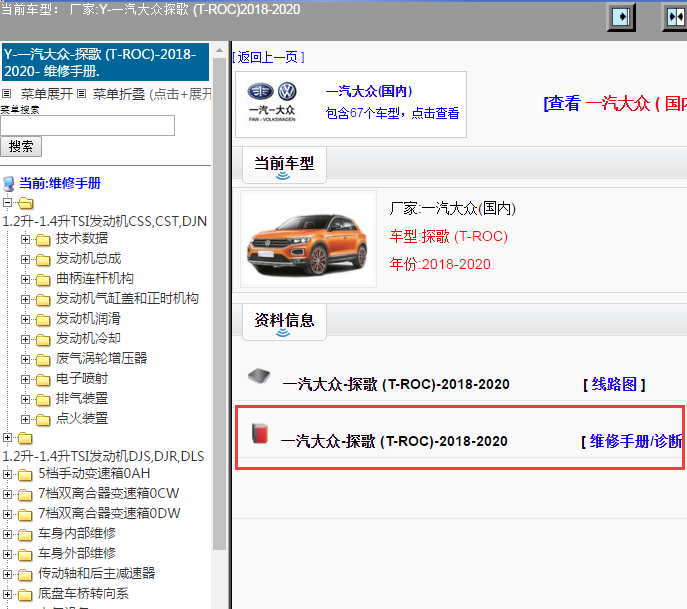Expand the 废气涡轮增压器 tree node
This screenshot has height=609, width=687.
coord(25,359)
